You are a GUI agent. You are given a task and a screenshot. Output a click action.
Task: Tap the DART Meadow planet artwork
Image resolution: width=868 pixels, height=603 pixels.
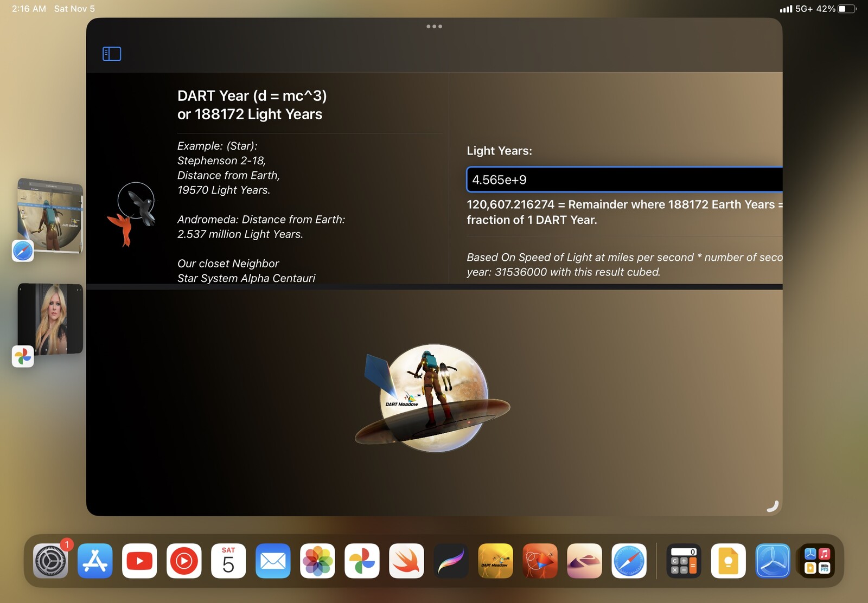pyautogui.click(x=432, y=397)
